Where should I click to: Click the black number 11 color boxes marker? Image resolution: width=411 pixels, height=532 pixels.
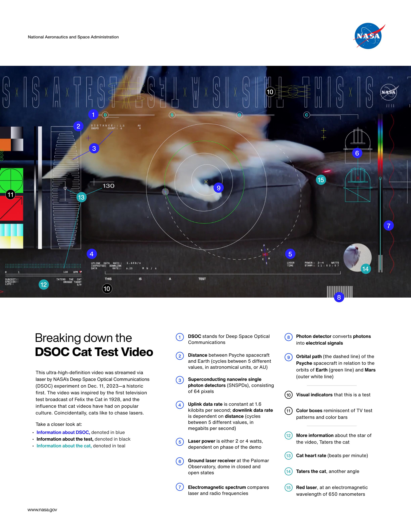pos(10,195)
